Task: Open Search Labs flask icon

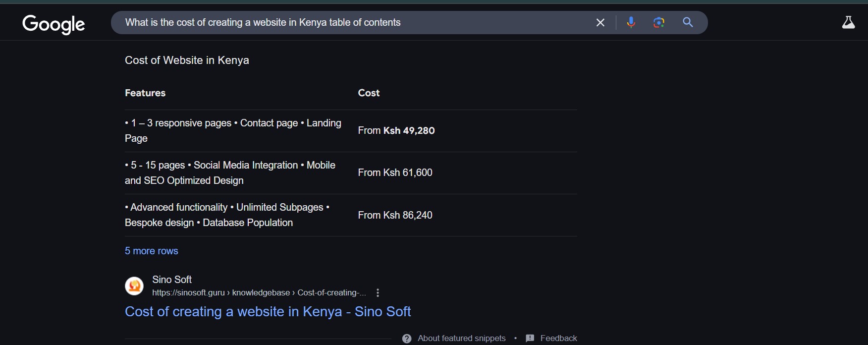Action: click(x=848, y=22)
